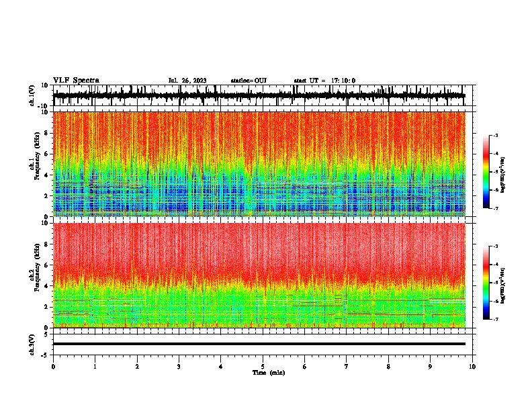Click the -3 value atop ch.1 colorbar
Image resolution: width=532 pixels, height=411 pixels.
click(x=496, y=135)
